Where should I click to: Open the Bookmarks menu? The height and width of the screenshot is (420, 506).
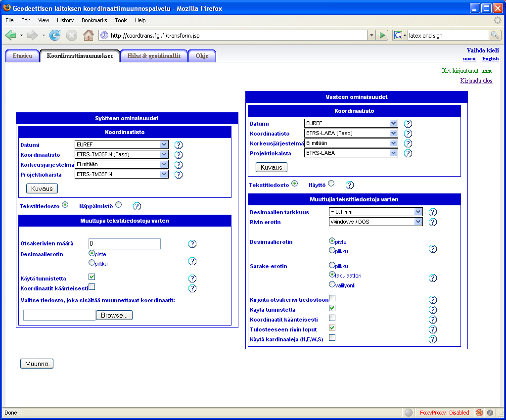coord(94,20)
